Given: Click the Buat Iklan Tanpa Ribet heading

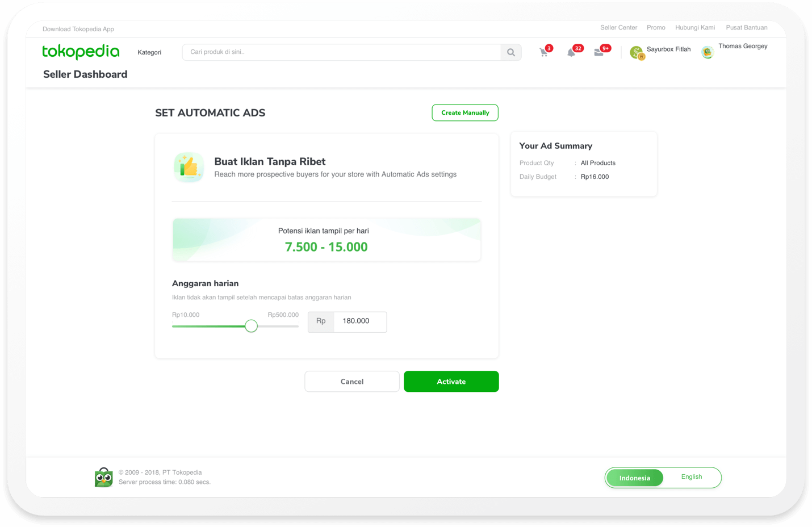Looking at the screenshot, I should [x=270, y=161].
